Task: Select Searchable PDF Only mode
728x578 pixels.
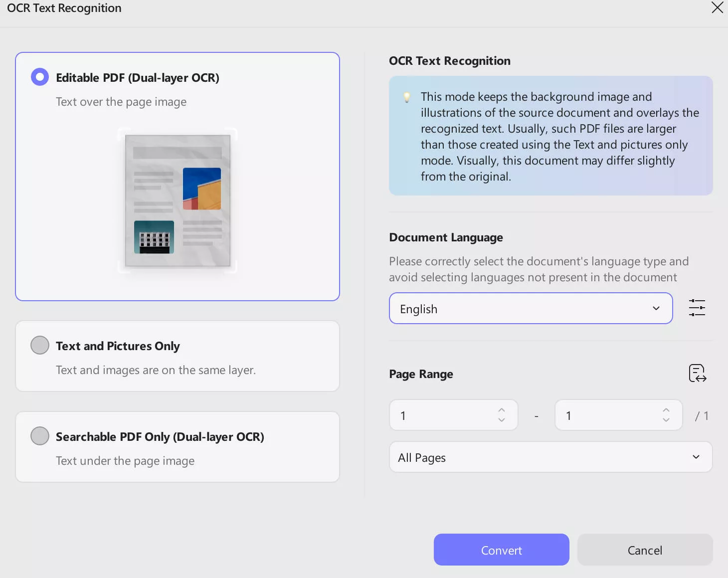Action: 40,435
